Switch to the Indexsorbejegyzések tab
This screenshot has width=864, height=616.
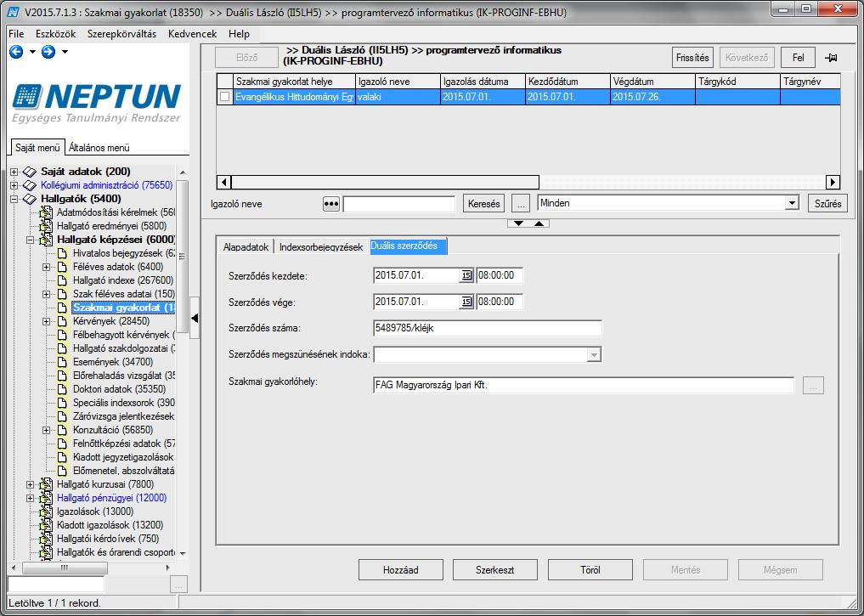(x=321, y=247)
